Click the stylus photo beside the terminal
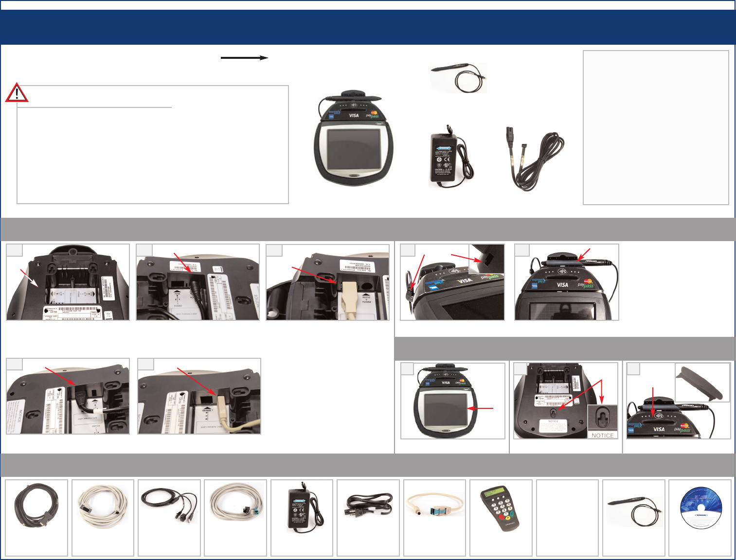This screenshot has width=736, height=560. click(459, 78)
